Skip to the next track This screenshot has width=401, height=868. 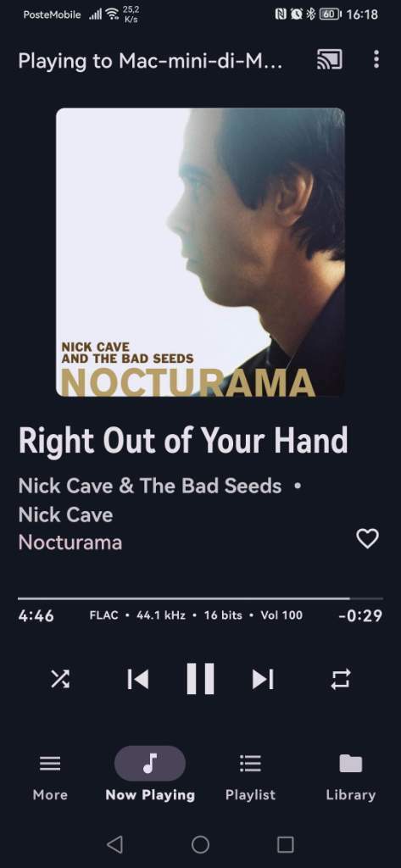(263, 679)
